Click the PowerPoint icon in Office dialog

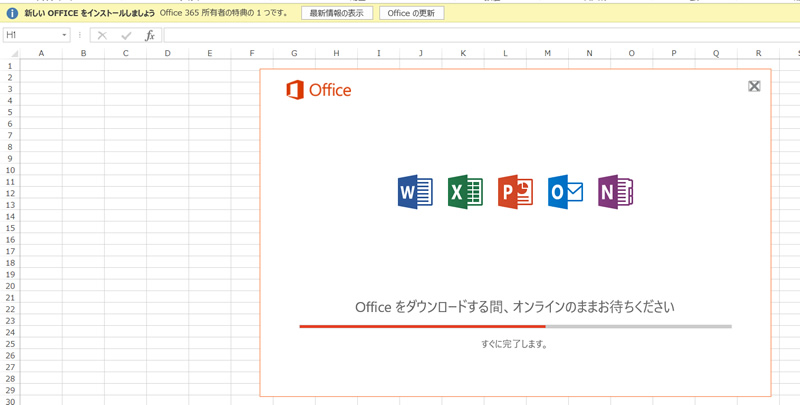click(x=515, y=192)
